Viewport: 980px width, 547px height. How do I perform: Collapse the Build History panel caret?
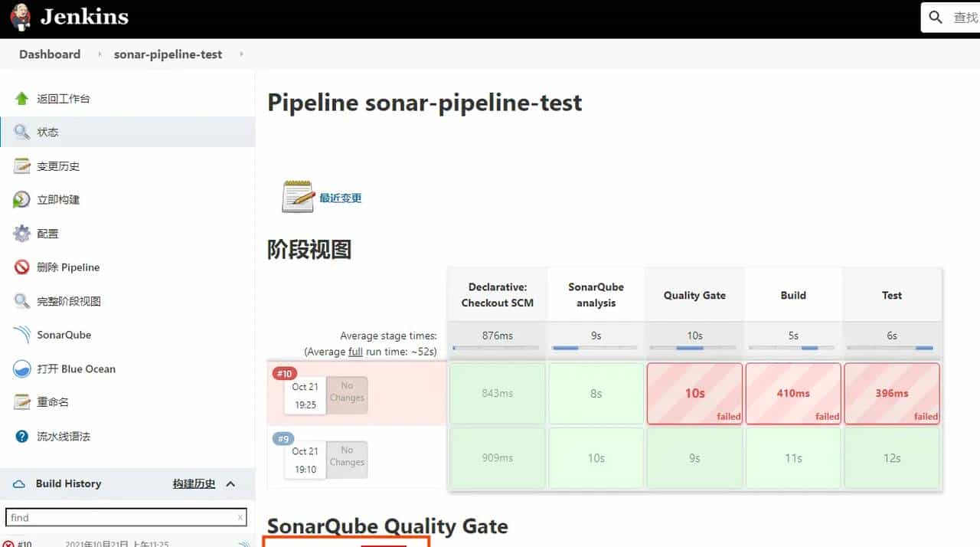click(x=230, y=483)
